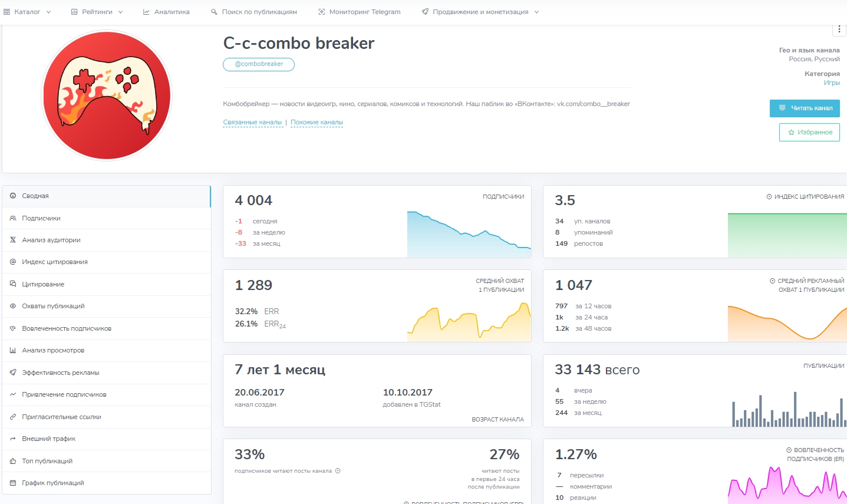The height and width of the screenshot is (504, 847).
Task: Expand the Продвижение и монетизация chevron
Action: [x=536, y=12]
